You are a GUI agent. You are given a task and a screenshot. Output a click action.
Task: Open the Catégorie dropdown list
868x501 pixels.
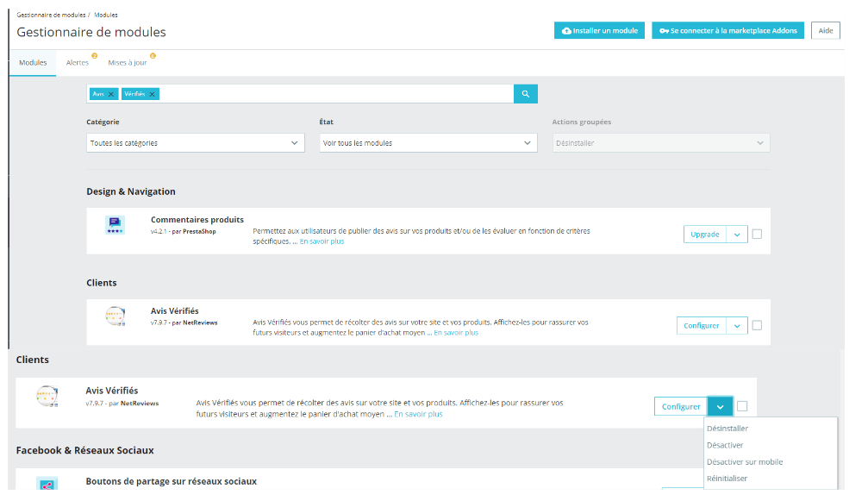click(x=195, y=143)
